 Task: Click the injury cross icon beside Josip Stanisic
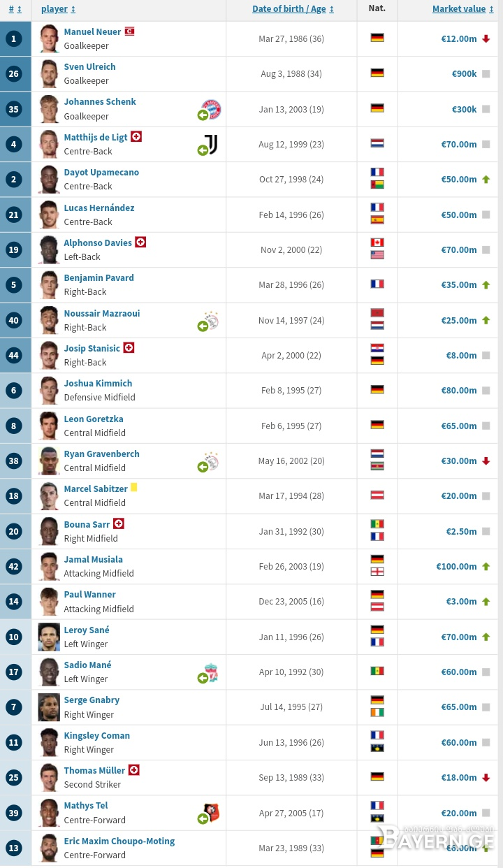[x=129, y=347]
